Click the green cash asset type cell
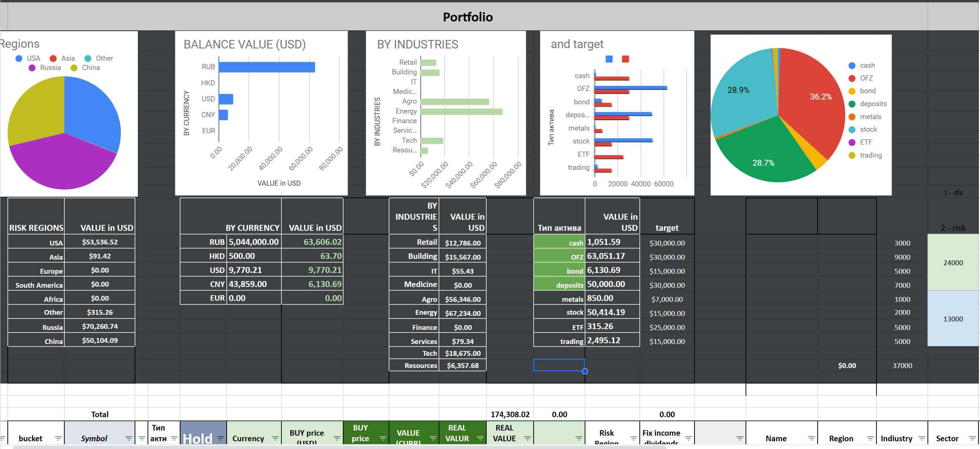The width and height of the screenshot is (980, 449). [x=559, y=242]
